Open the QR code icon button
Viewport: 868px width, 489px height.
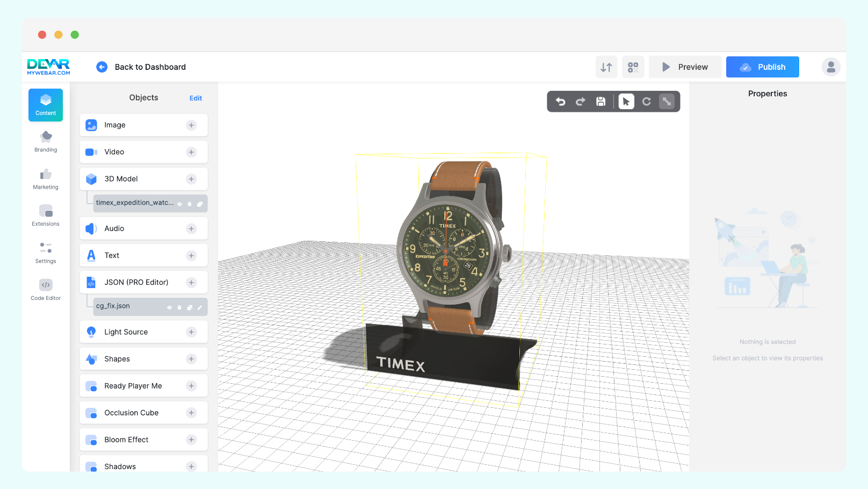click(x=633, y=67)
